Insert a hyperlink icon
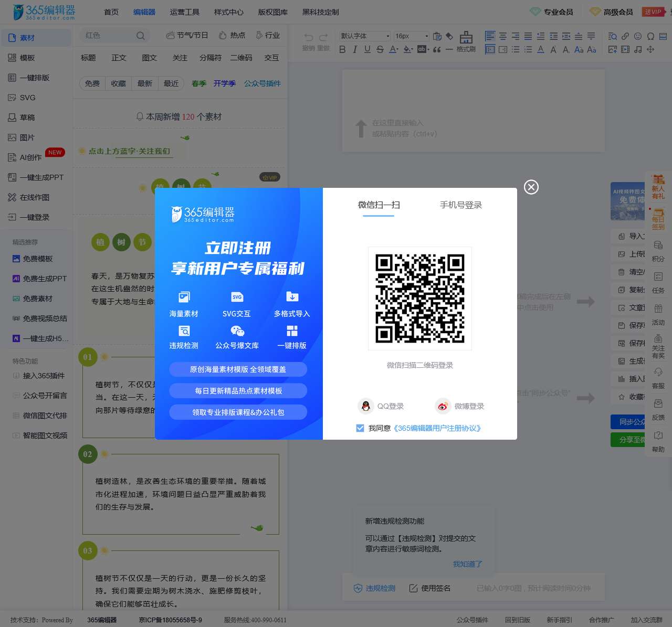The image size is (672, 627). point(625,36)
